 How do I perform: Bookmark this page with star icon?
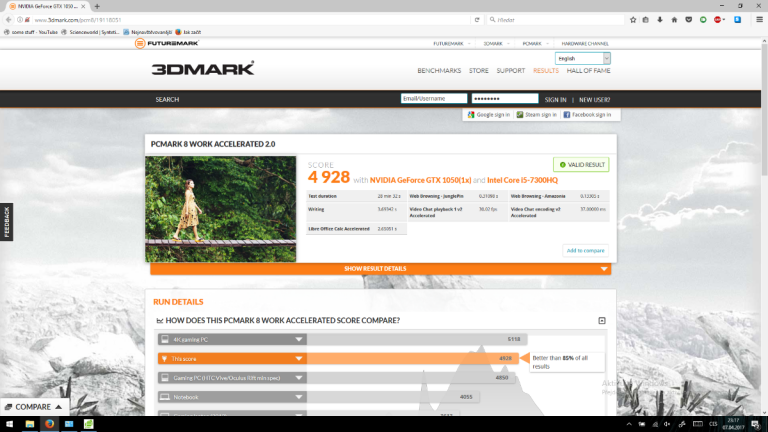pyautogui.click(x=631, y=19)
